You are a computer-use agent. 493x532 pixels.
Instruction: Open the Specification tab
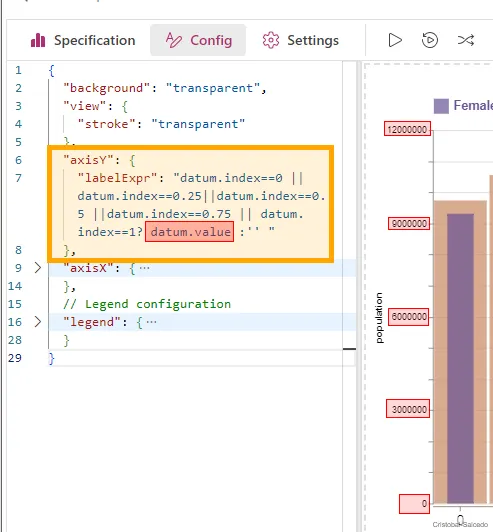click(x=83, y=40)
